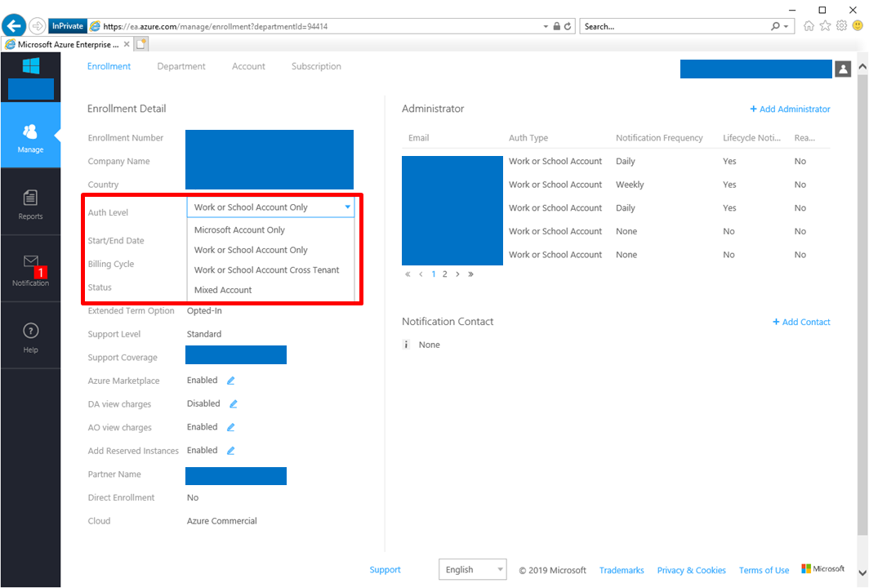Edit AO view charges pencil icon
869x588 pixels.
pyautogui.click(x=231, y=427)
